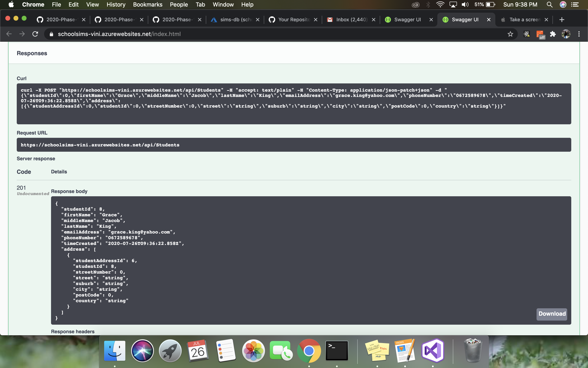Open the Trash in the Dock
Image resolution: width=588 pixels, height=368 pixels.
click(473, 351)
